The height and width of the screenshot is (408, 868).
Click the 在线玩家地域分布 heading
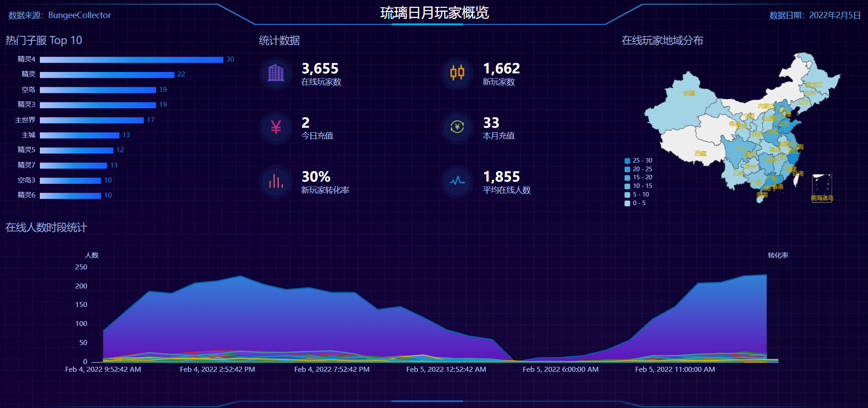662,41
